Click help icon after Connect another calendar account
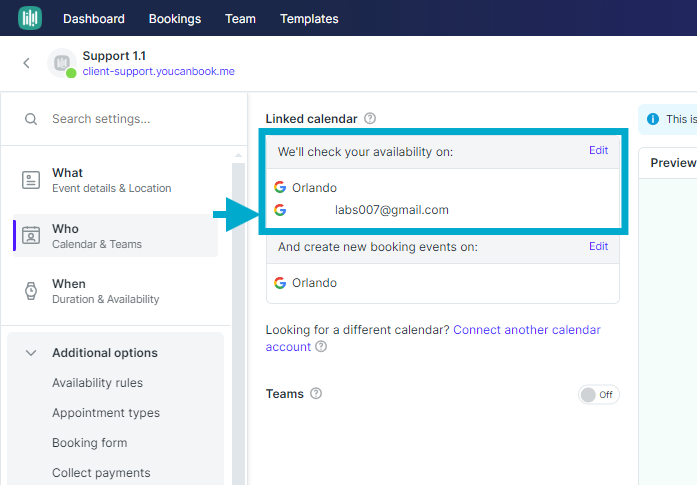This screenshot has height=485, width=697. coord(321,346)
